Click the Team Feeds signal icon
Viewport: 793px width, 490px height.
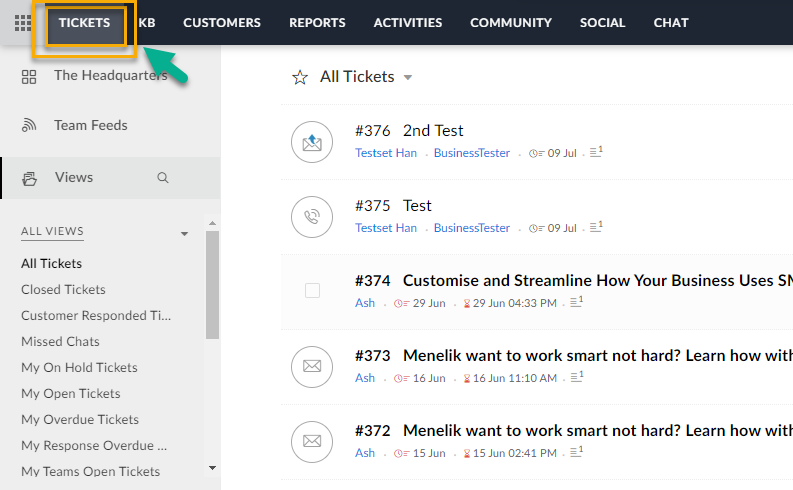coord(29,125)
